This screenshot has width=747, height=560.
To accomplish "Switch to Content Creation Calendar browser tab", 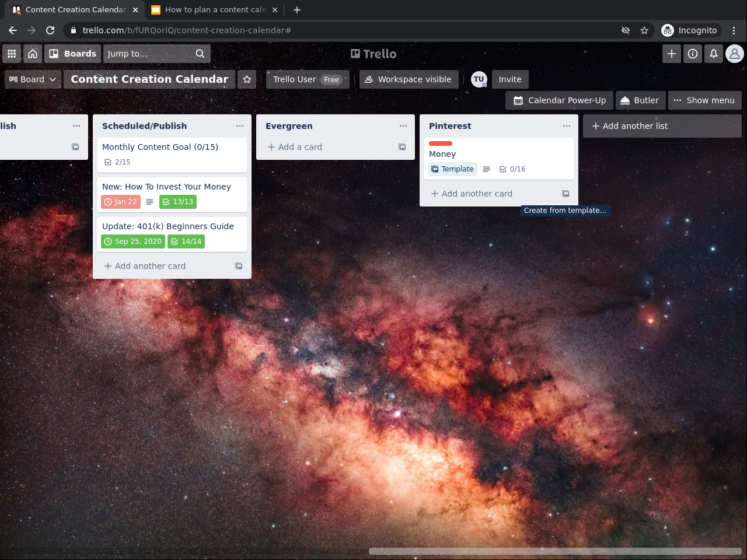I will pyautogui.click(x=75, y=10).
